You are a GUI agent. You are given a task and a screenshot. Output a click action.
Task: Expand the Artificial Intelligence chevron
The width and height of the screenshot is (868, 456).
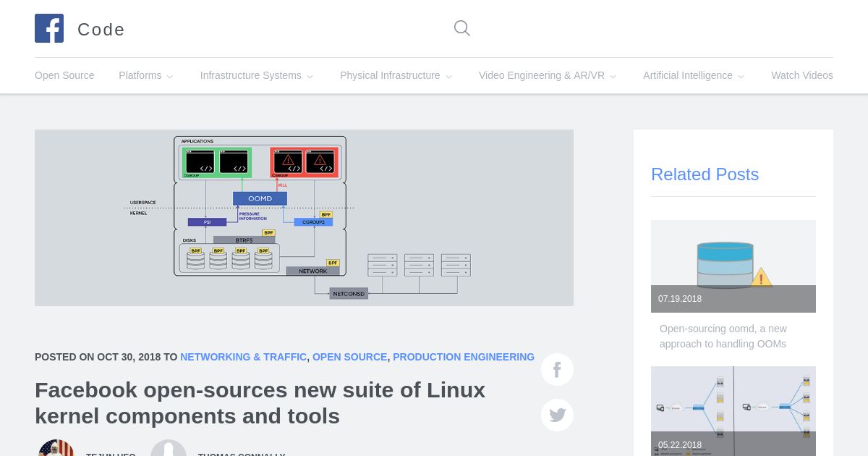coord(741,76)
